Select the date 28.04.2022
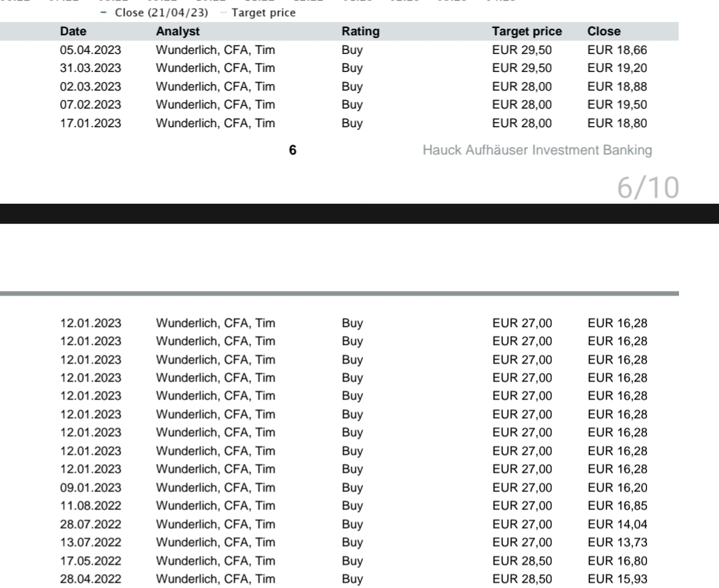 [91, 579]
